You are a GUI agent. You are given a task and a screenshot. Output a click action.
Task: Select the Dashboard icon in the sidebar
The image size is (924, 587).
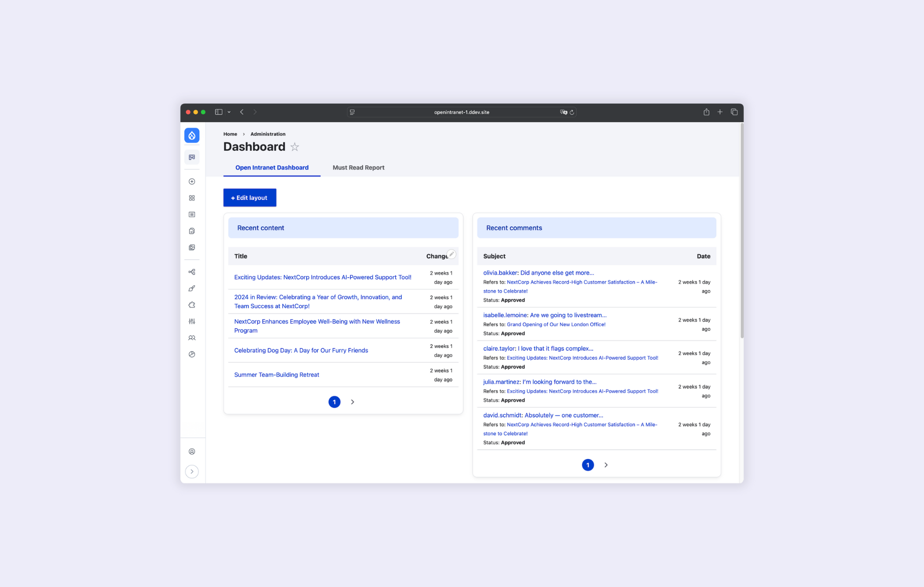192,157
